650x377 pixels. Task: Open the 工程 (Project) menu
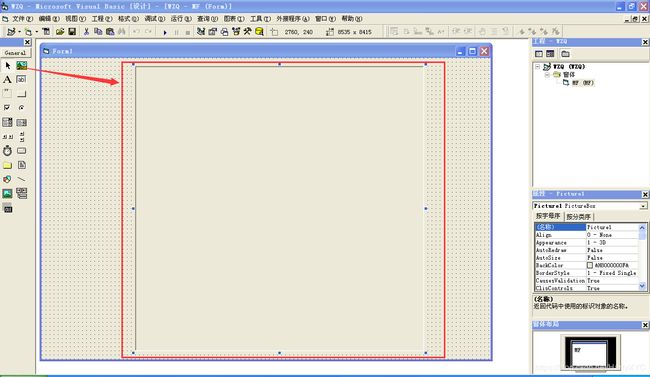click(102, 19)
